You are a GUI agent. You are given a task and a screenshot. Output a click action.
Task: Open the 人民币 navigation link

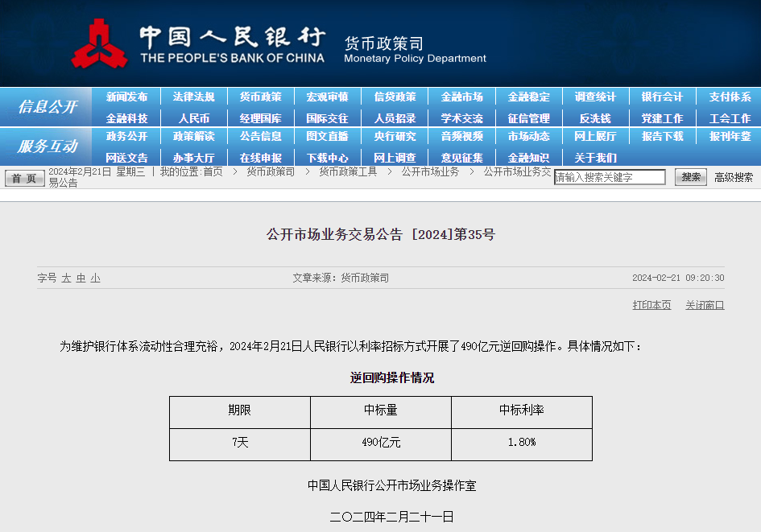click(193, 118)
